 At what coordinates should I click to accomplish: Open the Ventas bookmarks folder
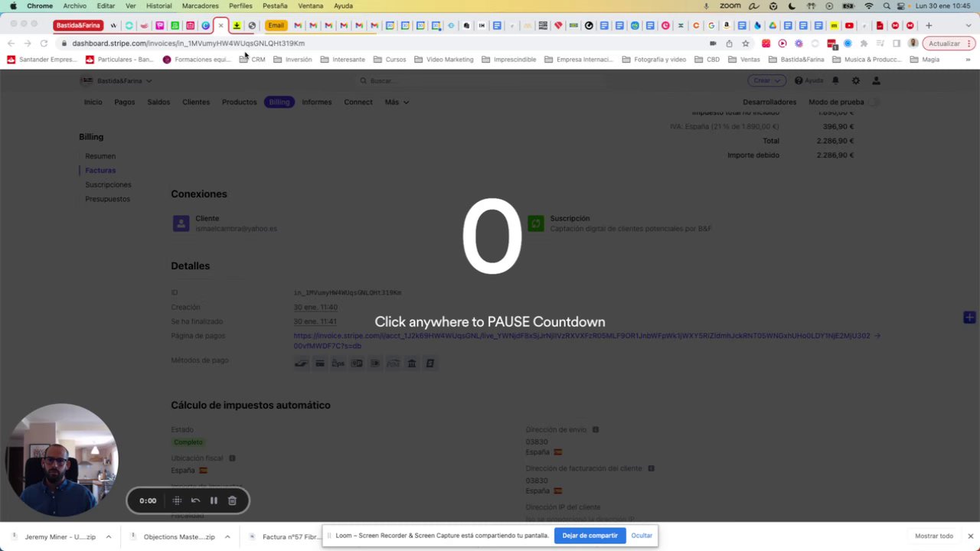(744, 59)
